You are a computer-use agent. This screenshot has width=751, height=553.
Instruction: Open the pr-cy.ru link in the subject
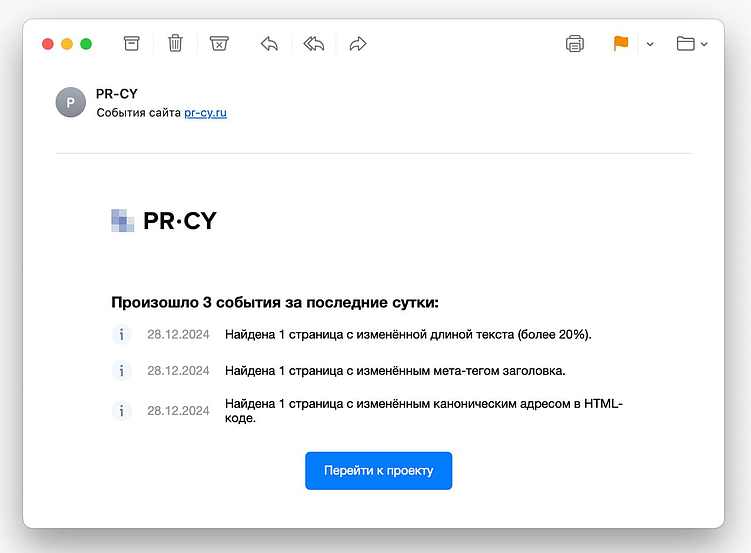205,113
